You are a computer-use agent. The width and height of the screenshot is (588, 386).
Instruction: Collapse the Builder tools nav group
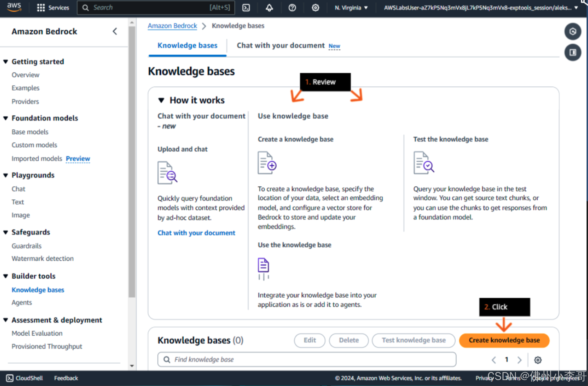click(x=6, y=276)
